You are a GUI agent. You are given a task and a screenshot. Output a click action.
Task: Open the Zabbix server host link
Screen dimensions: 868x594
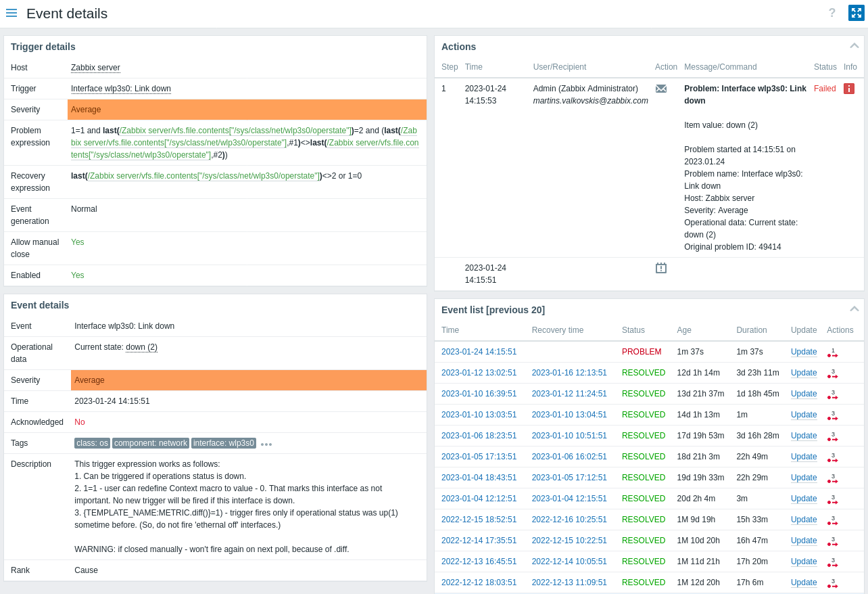[95, 68]
